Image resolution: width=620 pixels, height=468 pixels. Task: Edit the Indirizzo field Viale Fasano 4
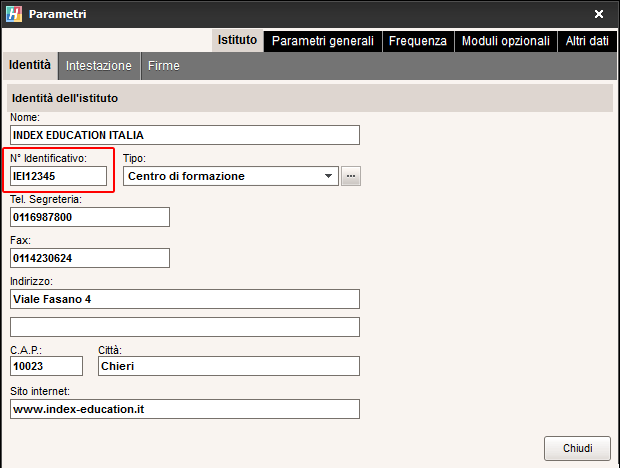[x=185, y=299]
